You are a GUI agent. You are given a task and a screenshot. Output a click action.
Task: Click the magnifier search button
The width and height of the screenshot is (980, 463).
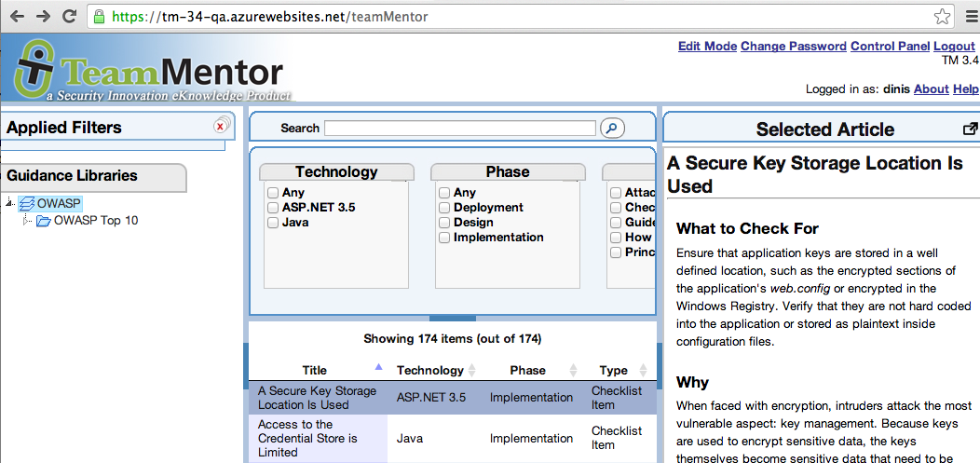coord(612,128)
